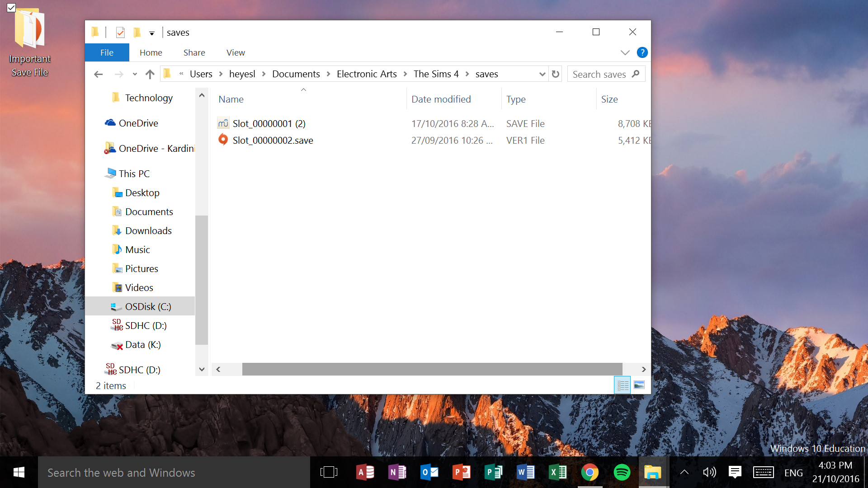Screen dimensions: 868x488
Task: Open the Action Center notifications icon
Action: coord(735,472)
